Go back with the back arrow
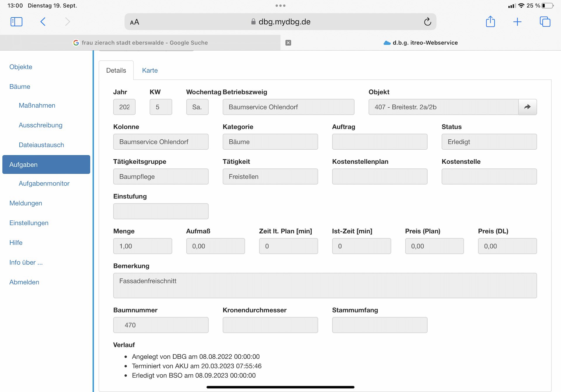Screen dimensions: 561x392 [x=43, y=22]
